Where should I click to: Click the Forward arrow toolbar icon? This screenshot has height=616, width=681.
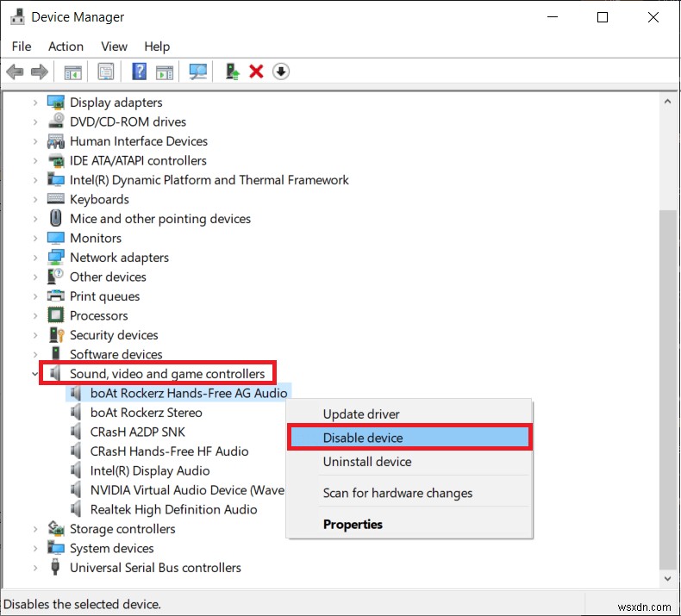[x=40, y=72]
